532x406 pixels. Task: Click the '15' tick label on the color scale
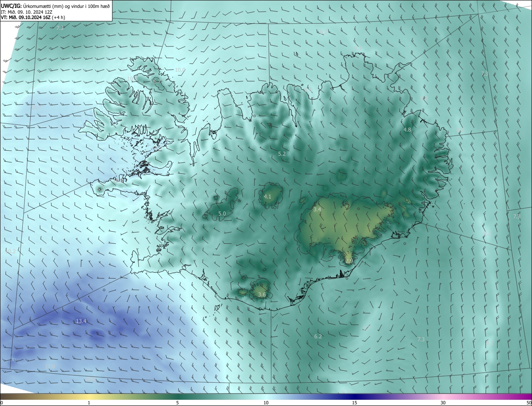[355, 403]
